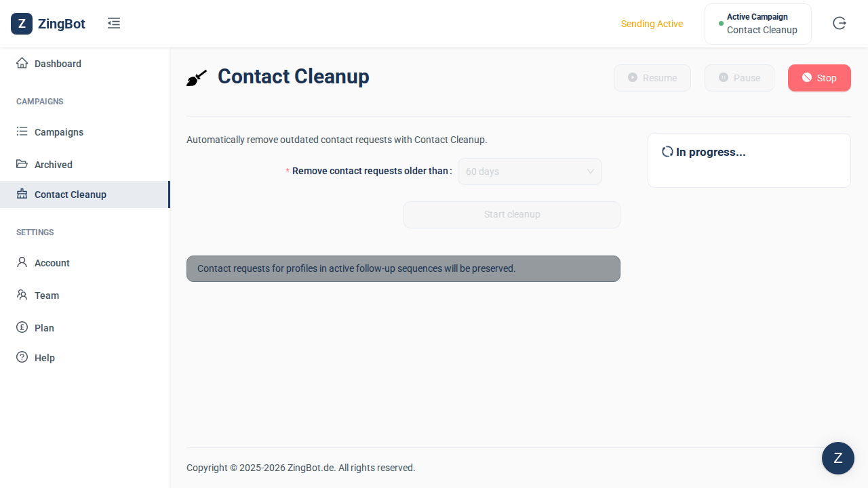Click the Start cleanup button
Viewport: 868px width, 488px height.
click(x=512, y=215)
